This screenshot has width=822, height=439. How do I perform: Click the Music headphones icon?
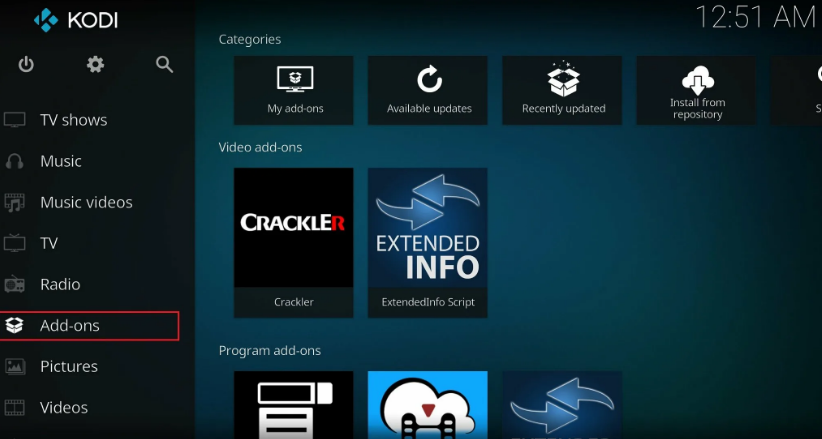pos(14,161)
